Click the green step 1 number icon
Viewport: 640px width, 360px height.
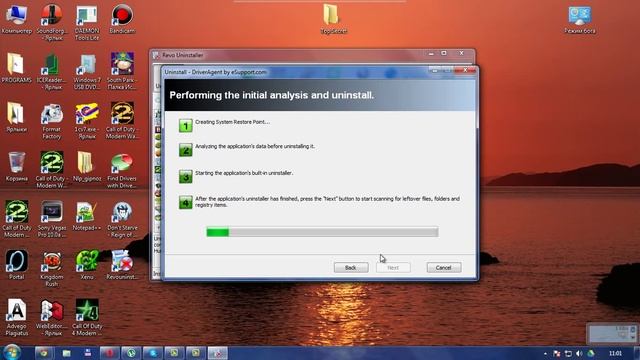coord(186,125)
